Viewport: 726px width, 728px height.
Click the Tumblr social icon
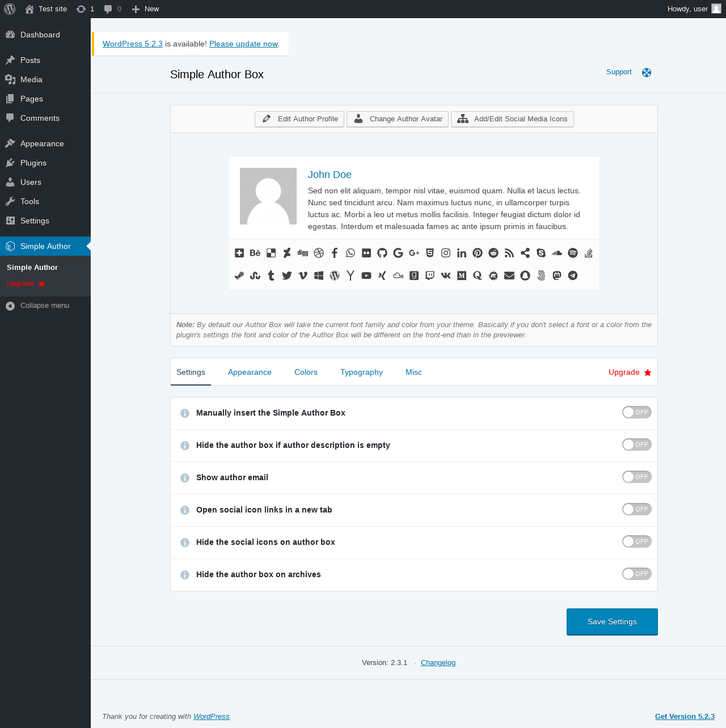(271, 276)
